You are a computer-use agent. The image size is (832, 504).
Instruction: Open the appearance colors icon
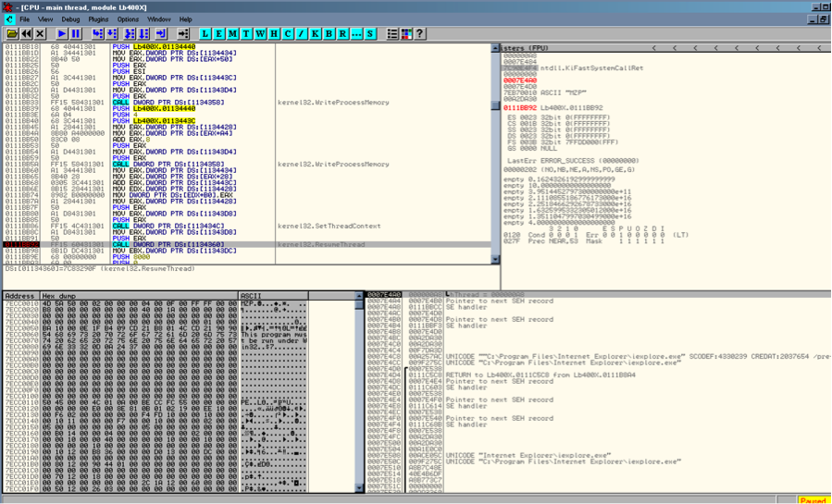pyautogui.click(x=406, y=34)
